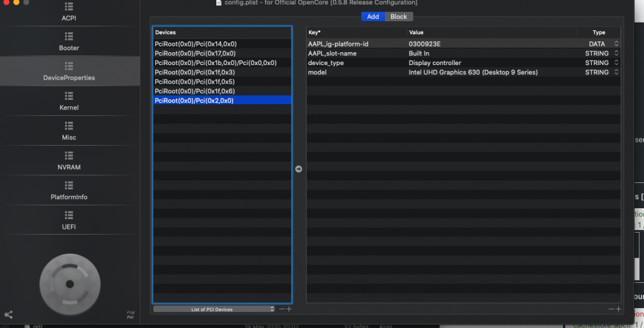Image resolution: width=644 pixels, height=328 pixels.
Task: Select device PciRoot(0x0)/Pci(0x1b,0x0)/Pci(0x0,0x0)
Action: (x=222, y=63)
